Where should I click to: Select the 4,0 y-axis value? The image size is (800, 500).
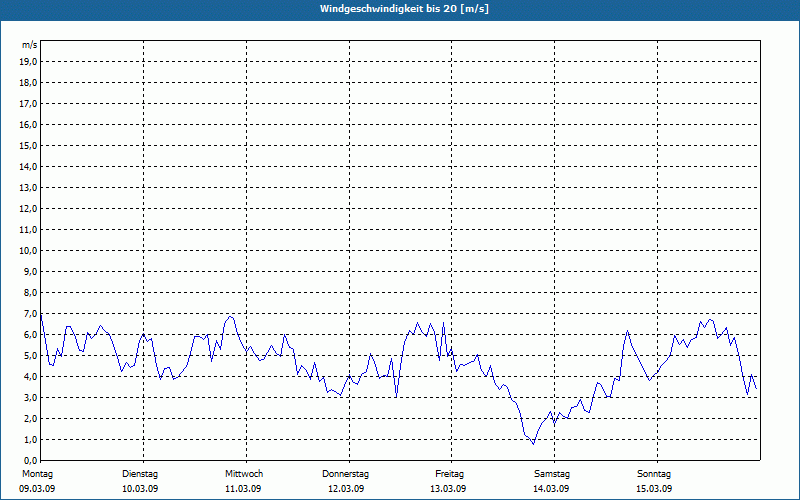[x=30, y=377]
